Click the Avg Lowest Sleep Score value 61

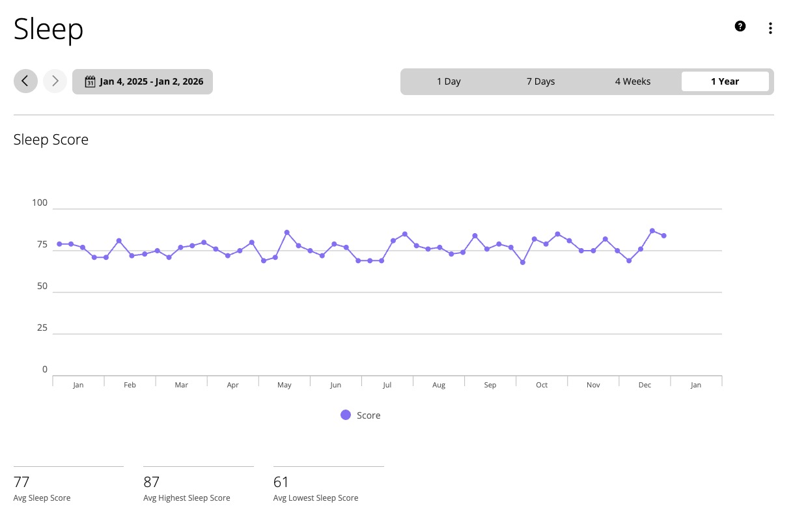[281, 482]
